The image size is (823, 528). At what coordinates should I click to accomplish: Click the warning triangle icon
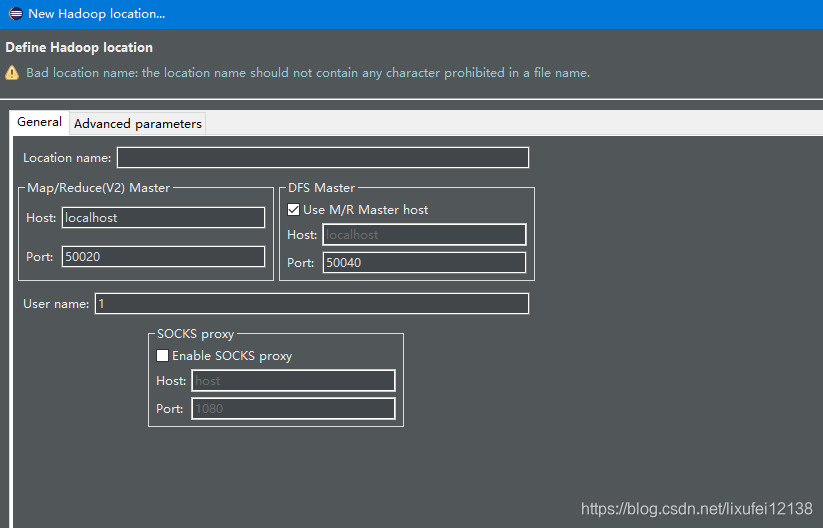[x=12, y=72]
